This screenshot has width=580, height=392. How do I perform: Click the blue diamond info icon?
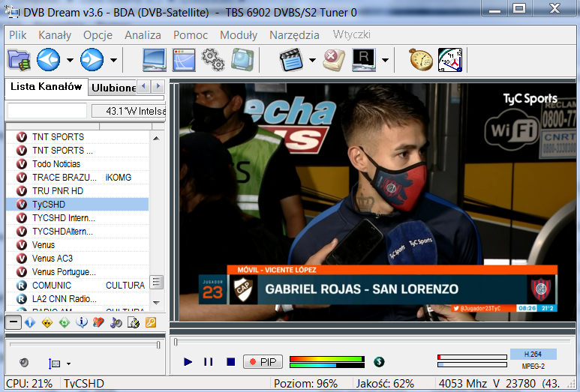[30, 322]
